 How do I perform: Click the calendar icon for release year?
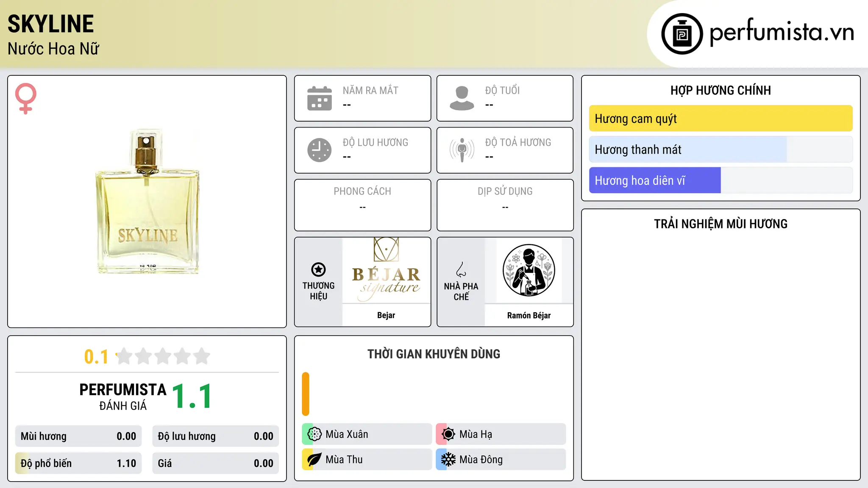(x=320, y=98)
